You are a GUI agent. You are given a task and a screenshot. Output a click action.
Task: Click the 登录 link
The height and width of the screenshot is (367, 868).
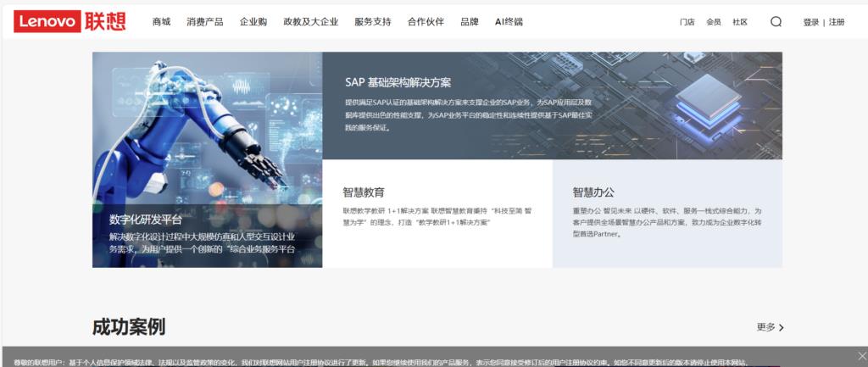(811, 22)
